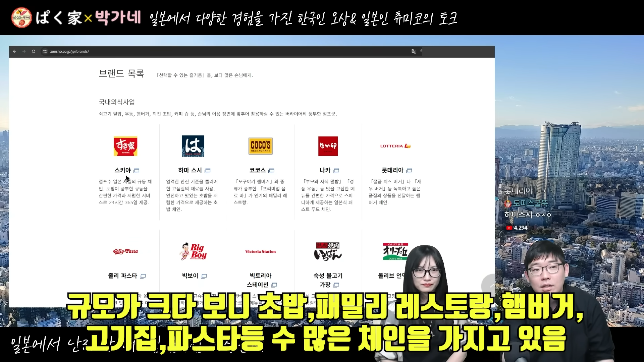Click the yakiniku Ichiban logo
Image resolution: width=644 pixels, height=362 pixels.
pos(328,251)
